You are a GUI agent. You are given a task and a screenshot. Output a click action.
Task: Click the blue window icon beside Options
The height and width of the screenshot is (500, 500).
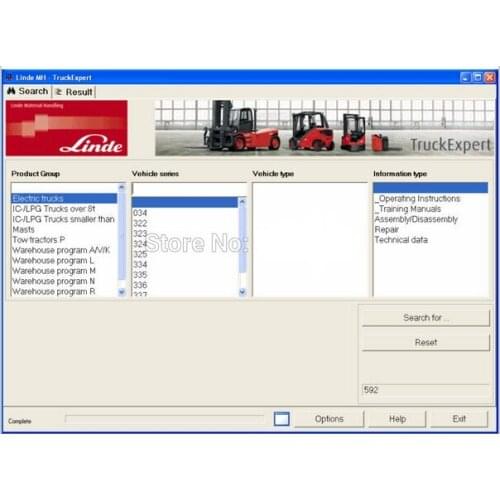point(282,419)
